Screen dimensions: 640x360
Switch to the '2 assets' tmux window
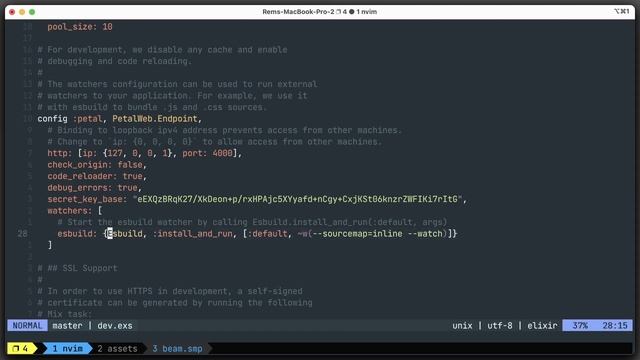click(117, 349)
